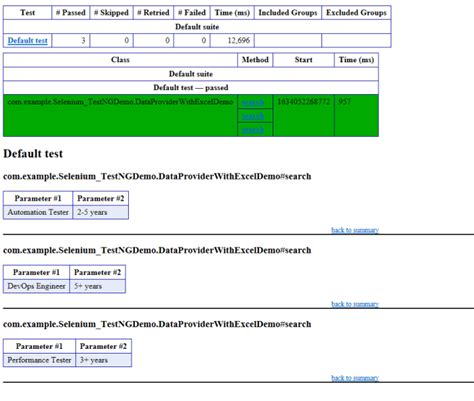Select the 'Method' column header

[255, 60]
